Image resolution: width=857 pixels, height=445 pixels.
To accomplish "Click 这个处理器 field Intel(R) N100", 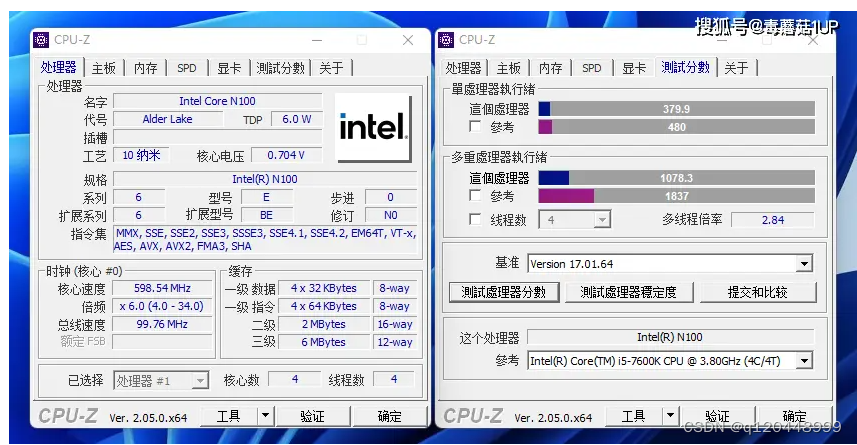I will click(670, 337).
